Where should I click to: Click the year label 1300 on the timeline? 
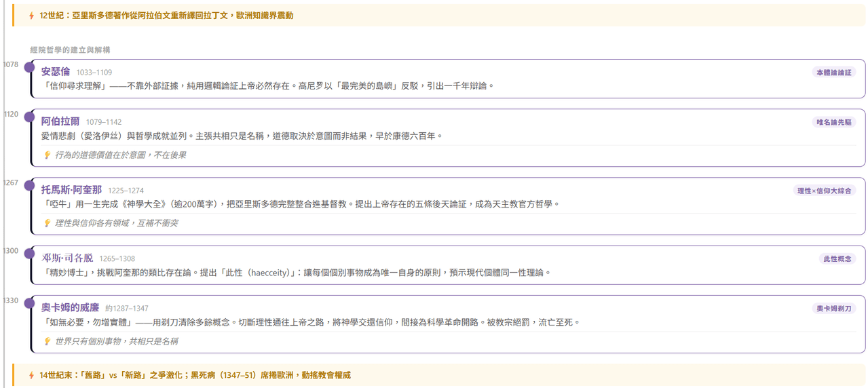click(x=11, y=251)
